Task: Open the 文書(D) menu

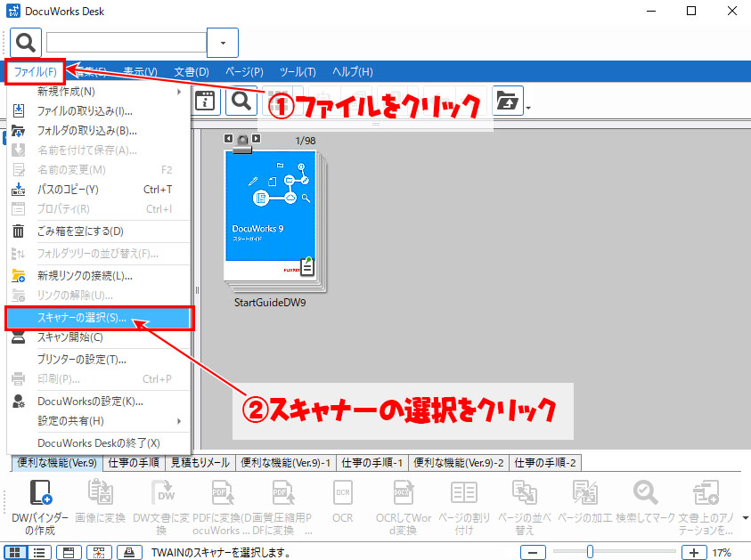Action: [x=192, y=72]
